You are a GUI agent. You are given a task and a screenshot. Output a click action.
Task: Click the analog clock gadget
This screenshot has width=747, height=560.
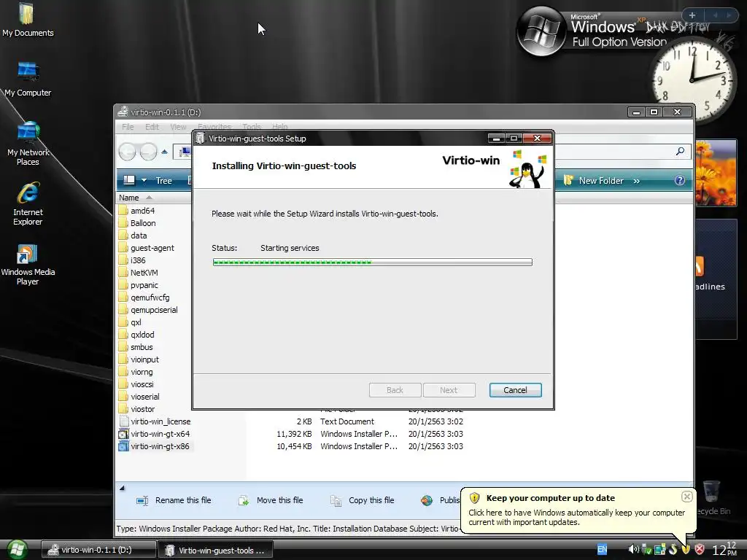[692, 79]
